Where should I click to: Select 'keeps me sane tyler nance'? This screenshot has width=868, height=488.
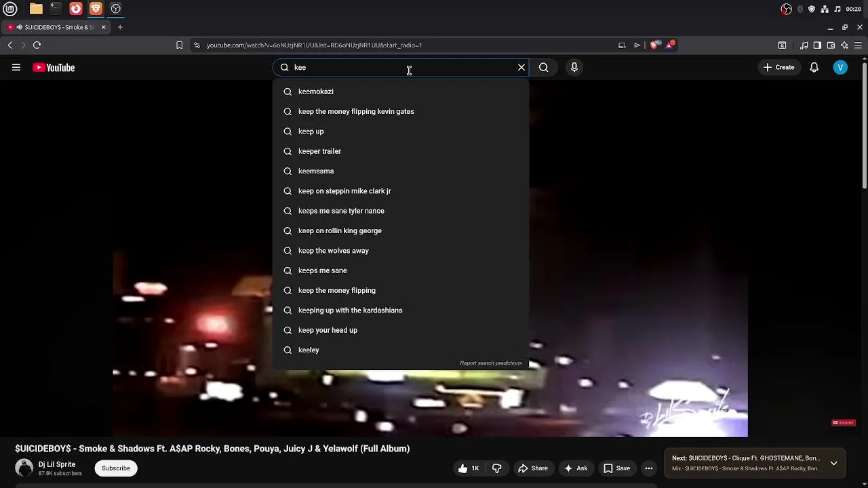401,211
